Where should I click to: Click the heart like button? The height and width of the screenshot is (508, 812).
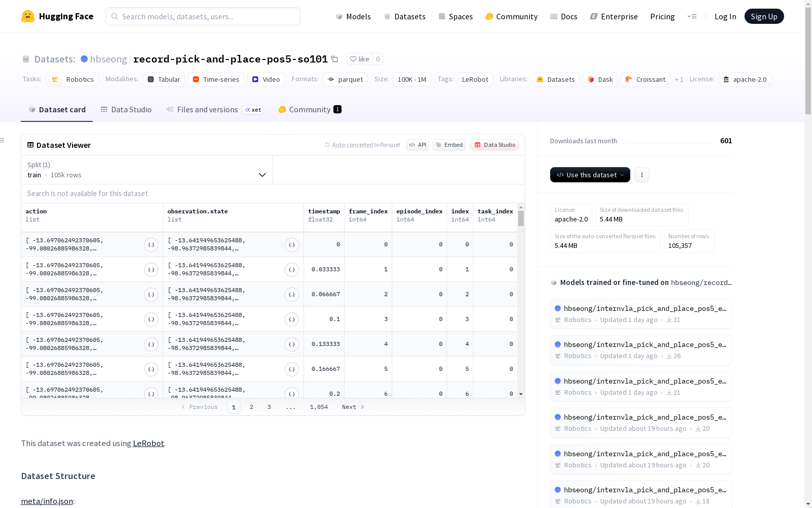(x=359, y=59)
